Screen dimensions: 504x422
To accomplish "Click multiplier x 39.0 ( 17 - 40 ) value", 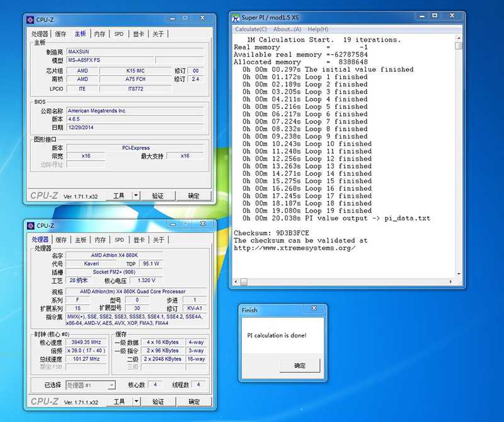I will [86, 351].
